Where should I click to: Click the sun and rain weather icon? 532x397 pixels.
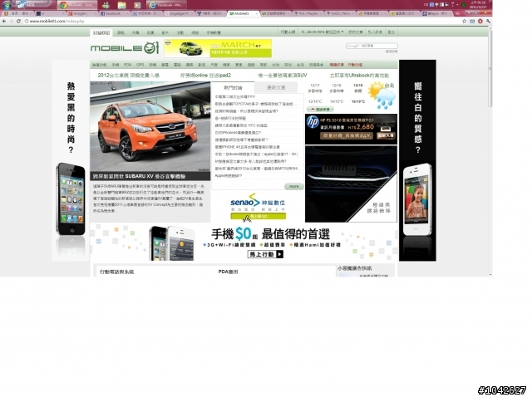pos(382,95)
